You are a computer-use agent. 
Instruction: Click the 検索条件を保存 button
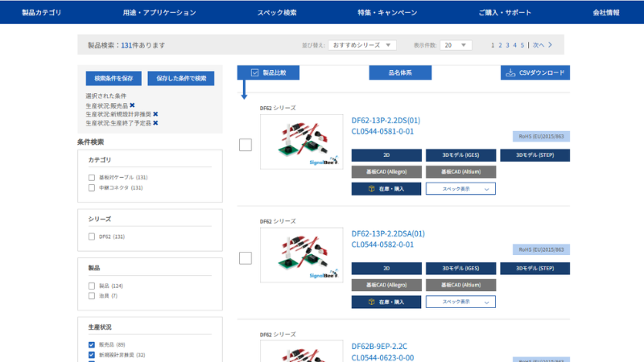[x=114, y=78]
